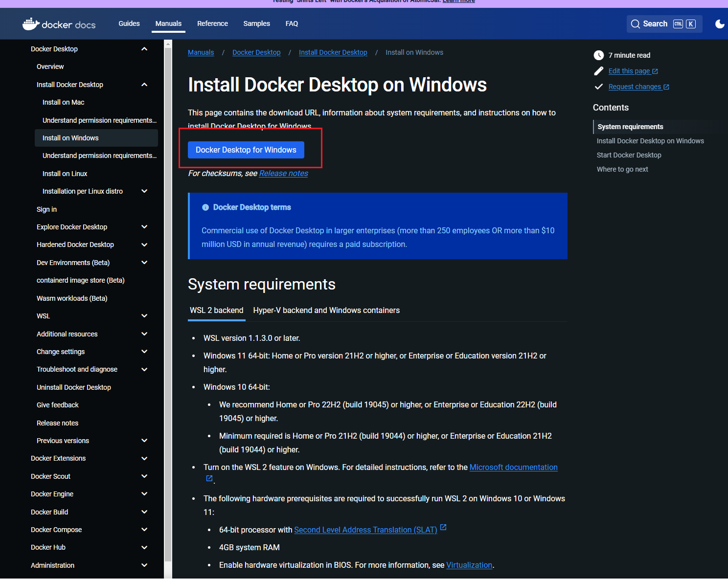Open Second Level Address Translation link
The width and height of the screenshot is (728, 580).
[x=365, y=530]
